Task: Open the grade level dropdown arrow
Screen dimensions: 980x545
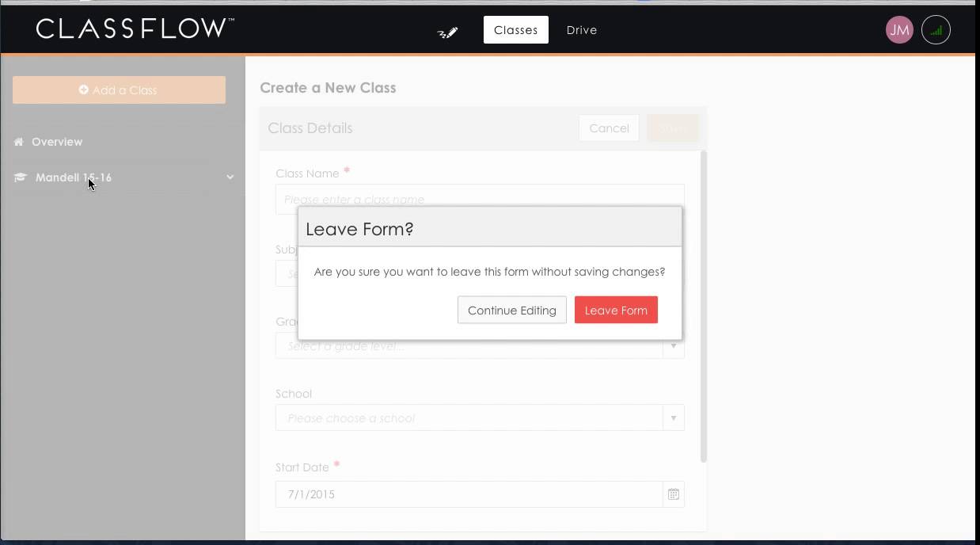Action: coord(674,346)
